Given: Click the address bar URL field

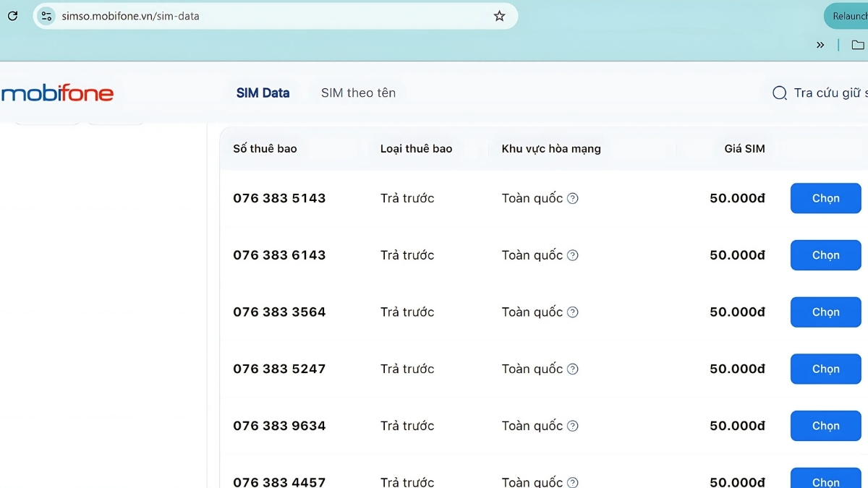Looking at the screenshot, I should click(x=275, y=16).
